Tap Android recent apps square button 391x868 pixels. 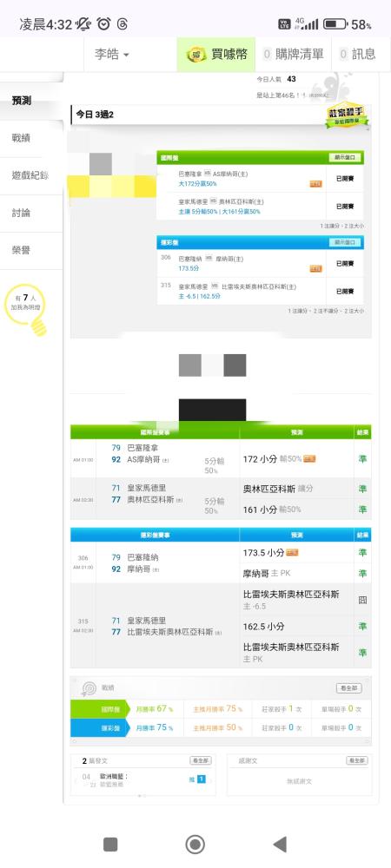pos(110,845)
